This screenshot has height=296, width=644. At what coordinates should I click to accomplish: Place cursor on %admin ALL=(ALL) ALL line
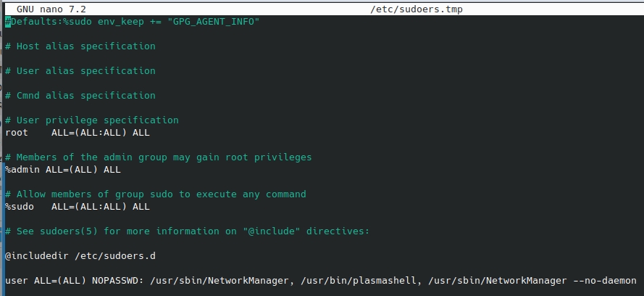click(x=63, y=169)
